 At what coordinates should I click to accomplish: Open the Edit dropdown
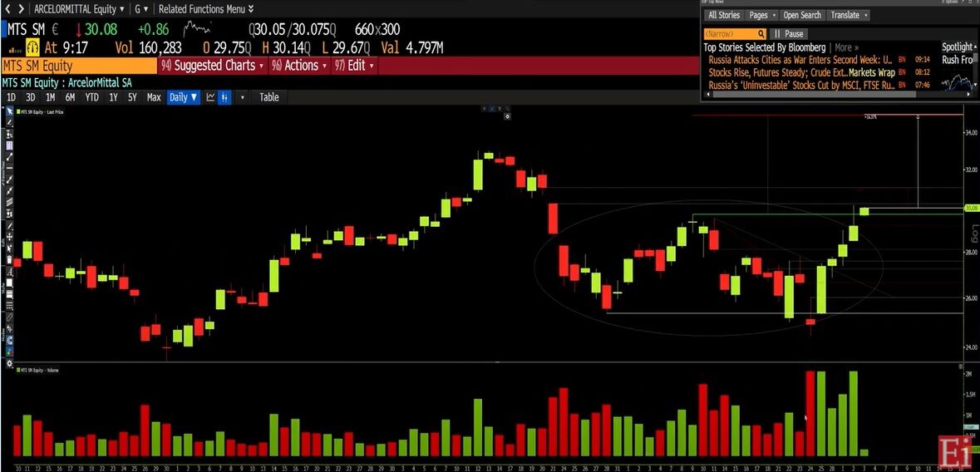coord(354,66)
